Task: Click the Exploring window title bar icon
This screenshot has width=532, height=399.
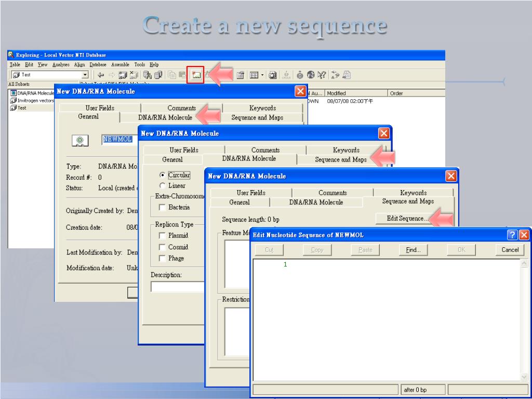Action: [11, 55]
